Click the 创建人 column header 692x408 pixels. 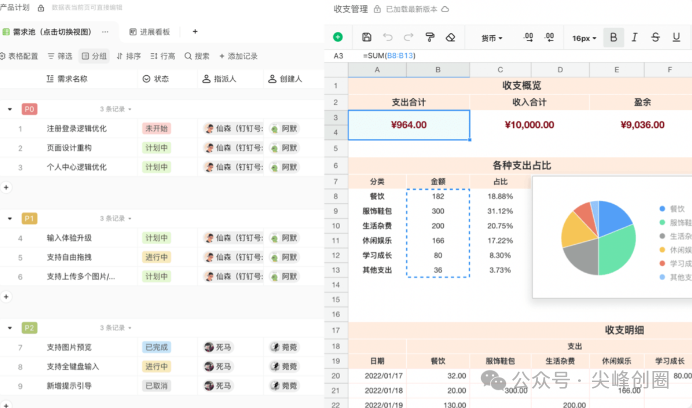point(285,79)
